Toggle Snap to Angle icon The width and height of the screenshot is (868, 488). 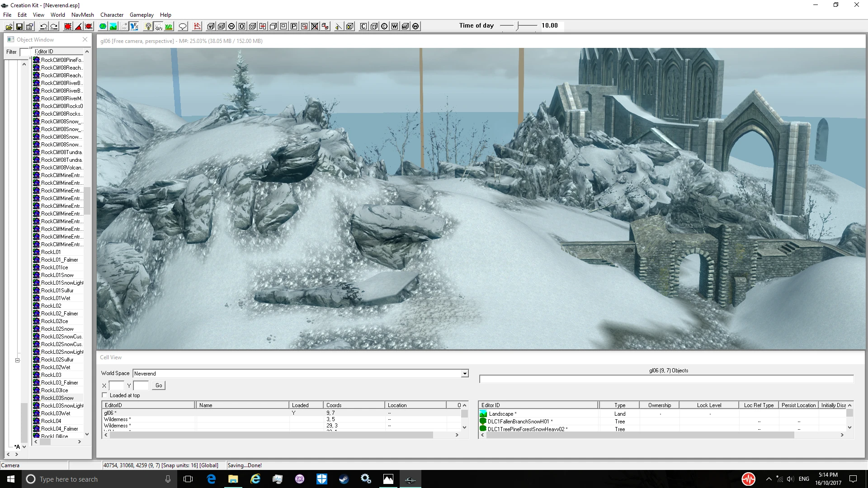pyautogui.click(x=78, y=26)
